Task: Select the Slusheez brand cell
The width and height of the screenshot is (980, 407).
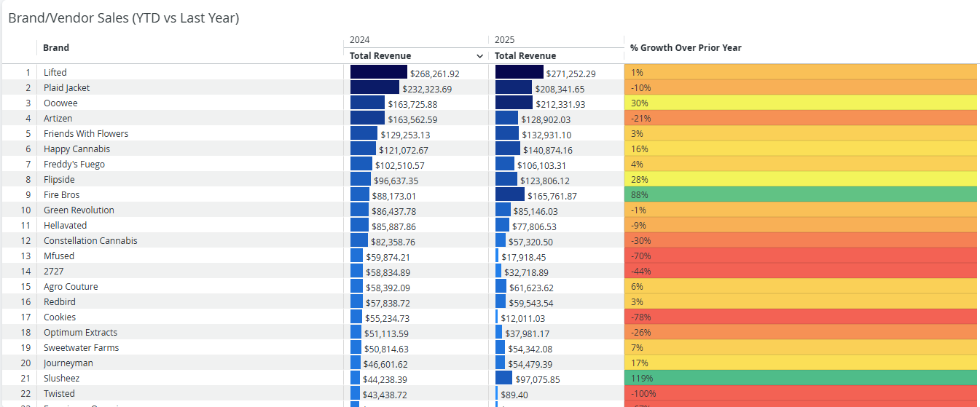Action: 189,378
